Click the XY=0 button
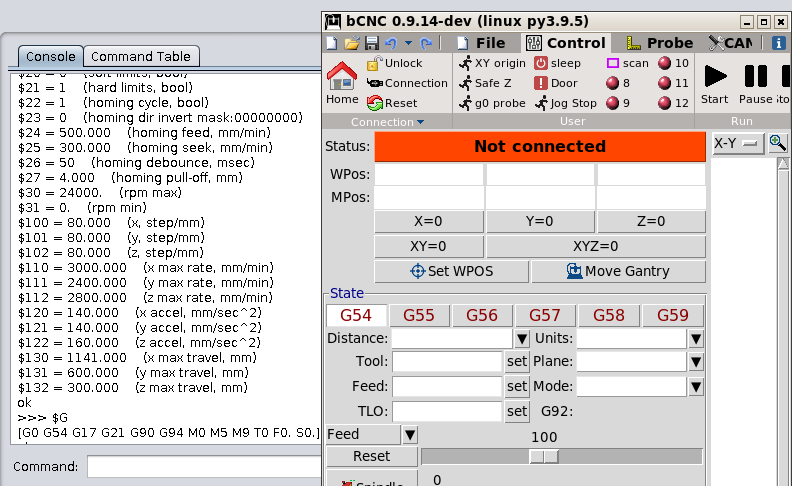792x486 pixels. click(428, 246)
